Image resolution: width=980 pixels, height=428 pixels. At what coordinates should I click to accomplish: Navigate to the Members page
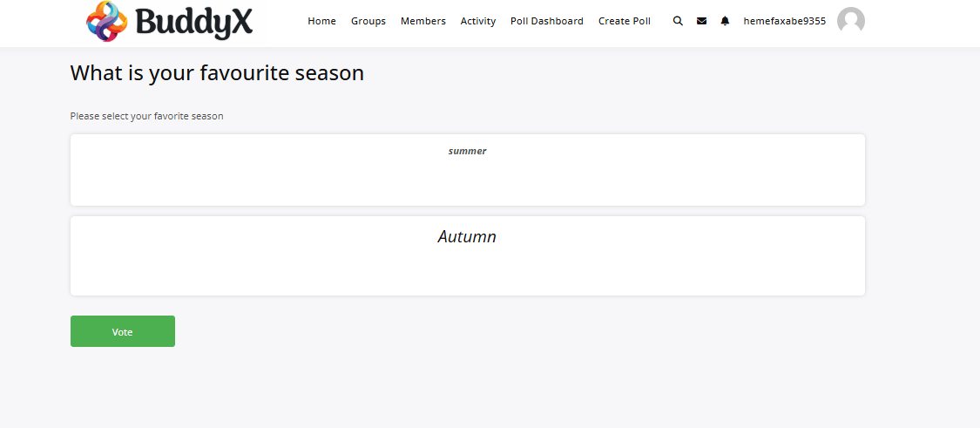(x=422, y=21)
